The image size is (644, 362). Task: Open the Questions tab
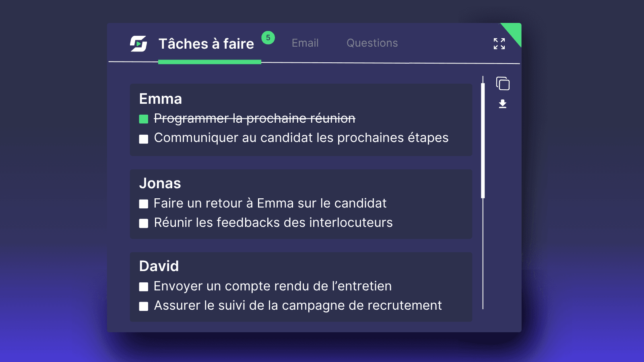click(372, 43)
